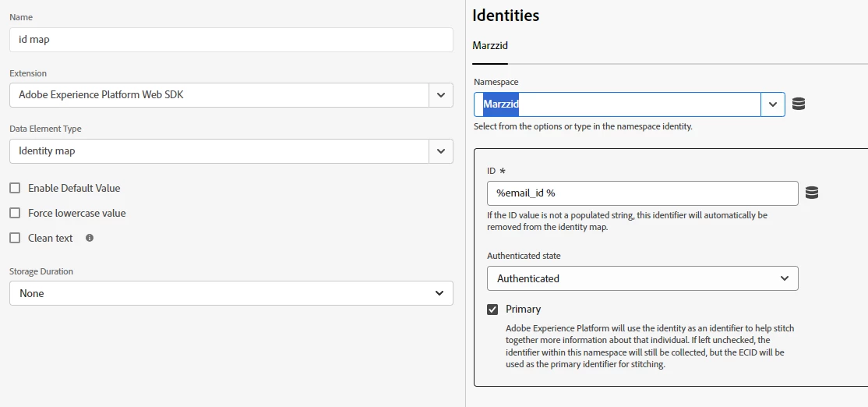The width and height of the screenshot is (868, 407).
Task: Click the Primary checkbox label text
Action: coord(523,310)
